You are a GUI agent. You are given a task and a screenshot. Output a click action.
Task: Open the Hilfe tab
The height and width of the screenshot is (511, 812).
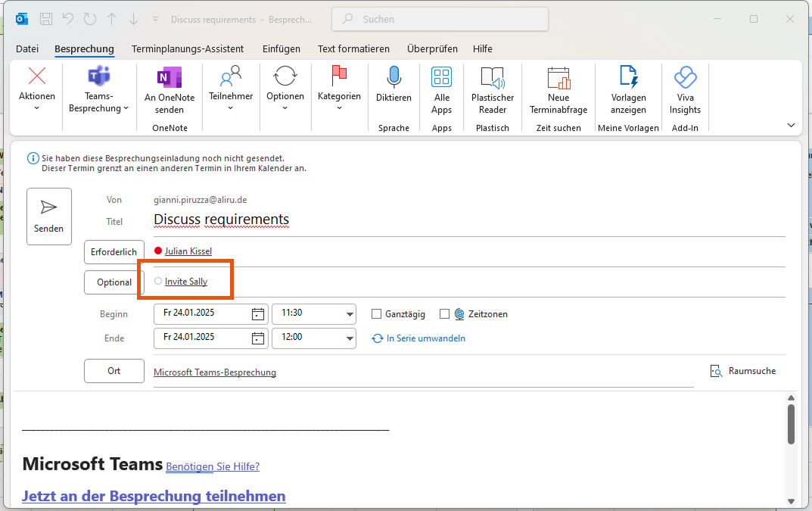(x=483, y=48)
